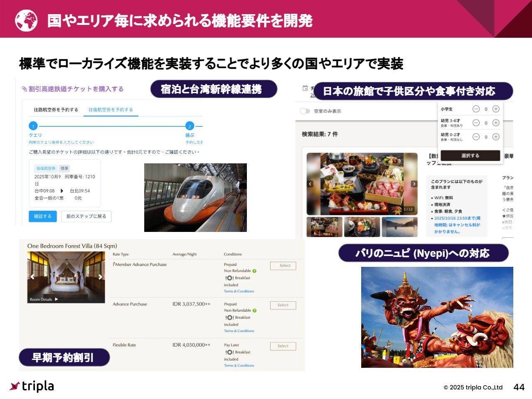Screen dimensions: 532x399
Task: Go to previous ryokan meal photo
Action: (310, 184)
